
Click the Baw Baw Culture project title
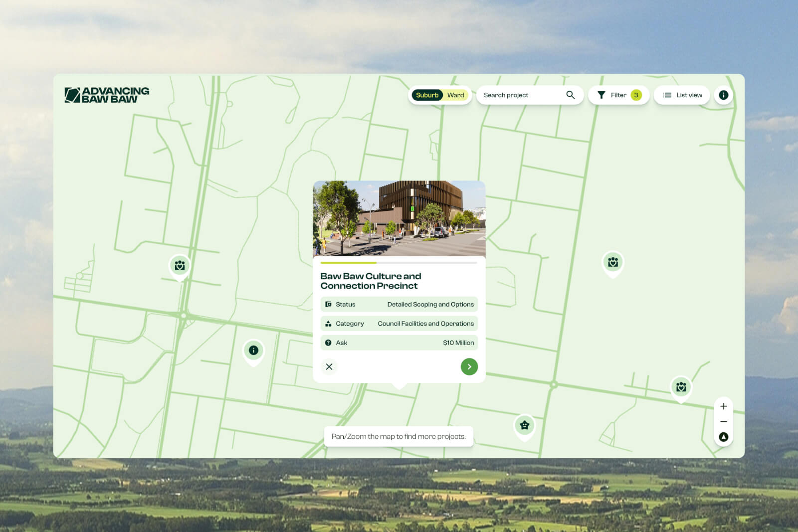click(371, 281)
